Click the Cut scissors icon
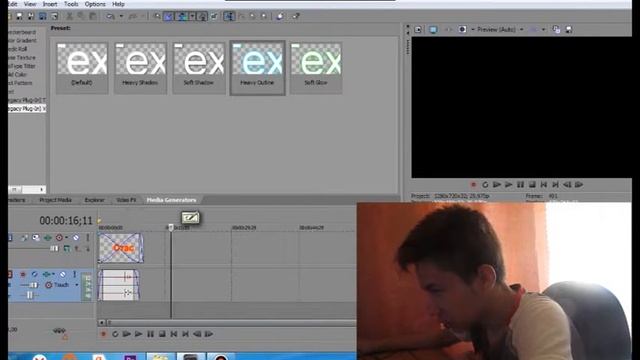The height and width of the screenshot is (360, 640). point(69,16)
